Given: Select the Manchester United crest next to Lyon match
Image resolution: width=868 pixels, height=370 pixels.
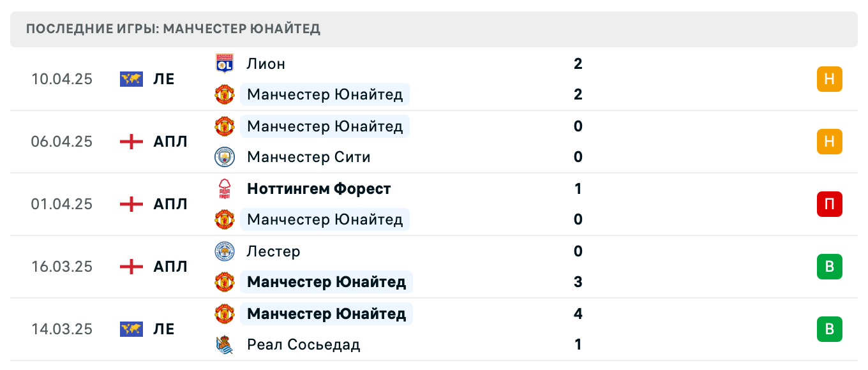Looking at the screenshot, I should (225, 94).
